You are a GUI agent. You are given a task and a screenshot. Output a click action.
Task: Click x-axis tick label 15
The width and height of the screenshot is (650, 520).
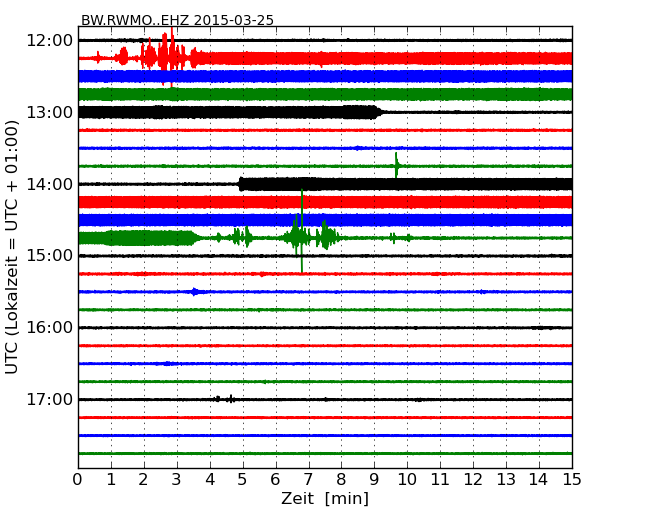[572, 480]
